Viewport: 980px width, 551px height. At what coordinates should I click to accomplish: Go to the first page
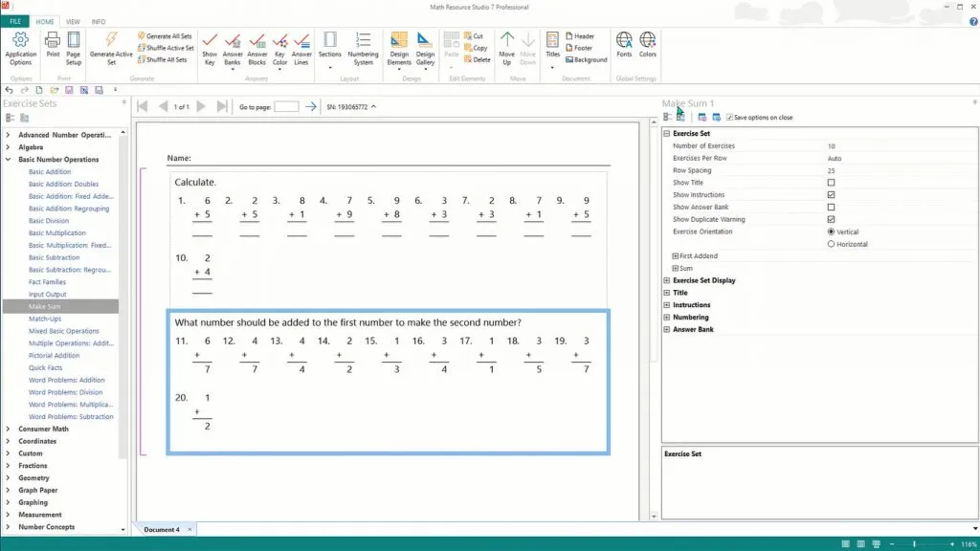(x=142, y=107)
